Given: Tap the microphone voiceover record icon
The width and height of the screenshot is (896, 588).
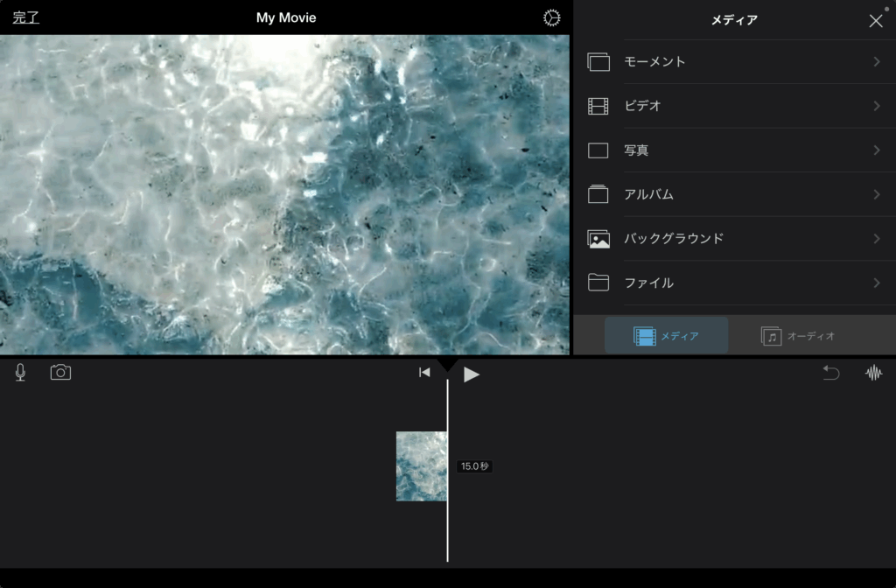Looking at the screenshot, I should click(20, 373).
